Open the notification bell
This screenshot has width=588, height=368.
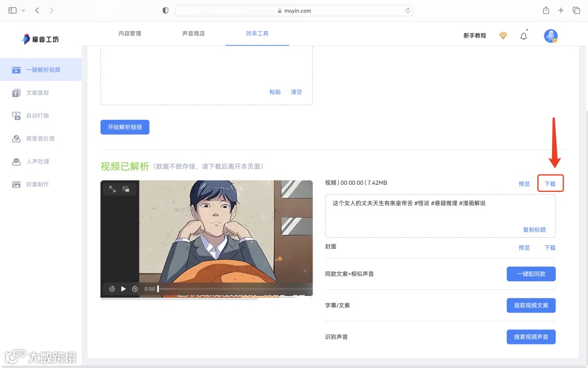point(523,35)
